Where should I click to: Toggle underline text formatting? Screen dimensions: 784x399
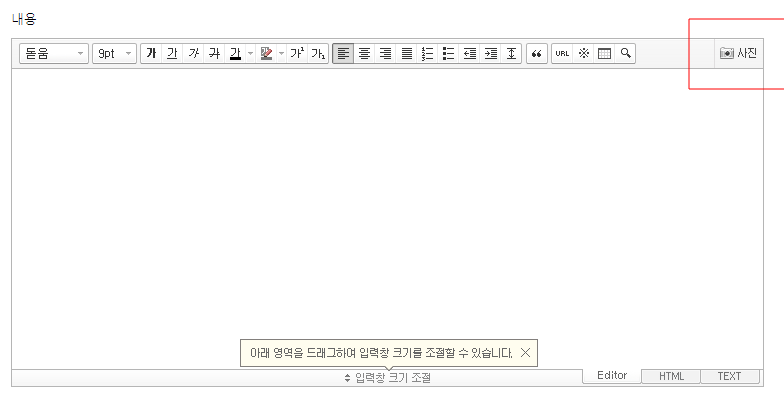pos(172,54)
